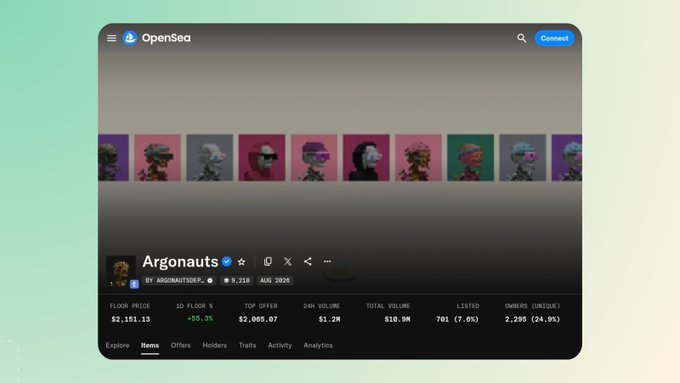Switch to the Explore tab
680x383 pixels.
(118, 345)
